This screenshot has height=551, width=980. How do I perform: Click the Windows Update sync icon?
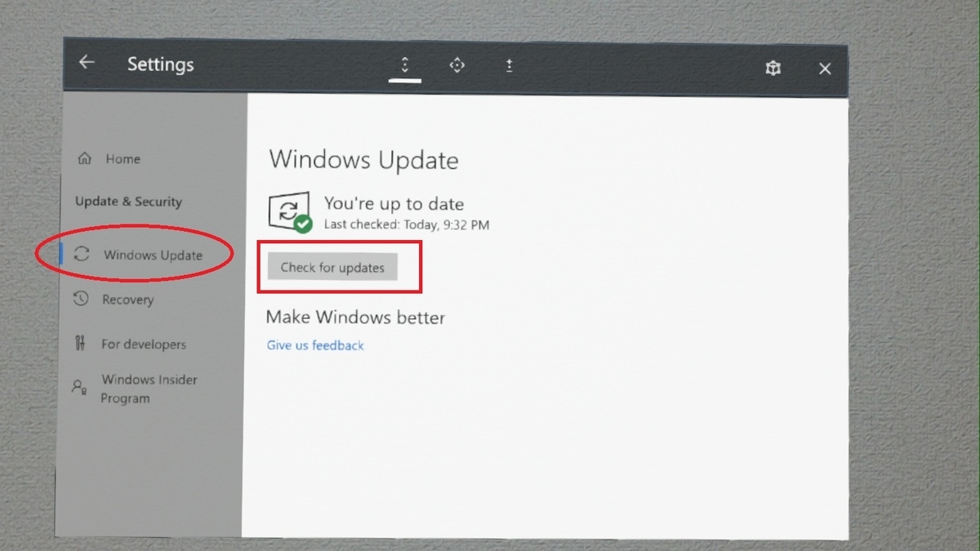tap(82, 254)
